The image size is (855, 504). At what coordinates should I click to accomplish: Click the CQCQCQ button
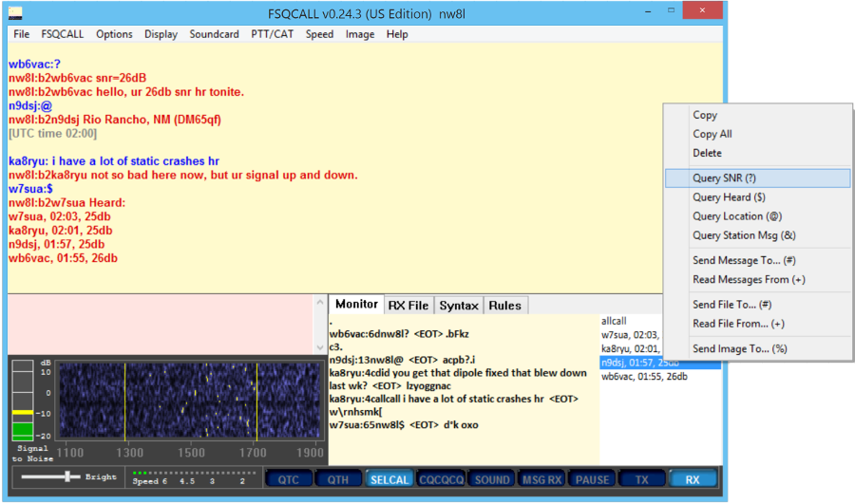[441, 479]
